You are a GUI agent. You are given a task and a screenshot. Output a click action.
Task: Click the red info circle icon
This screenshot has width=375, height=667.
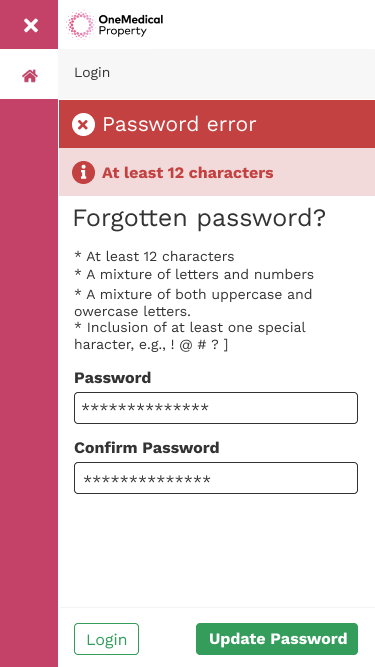pyautogui.click(x=83, y=173)
